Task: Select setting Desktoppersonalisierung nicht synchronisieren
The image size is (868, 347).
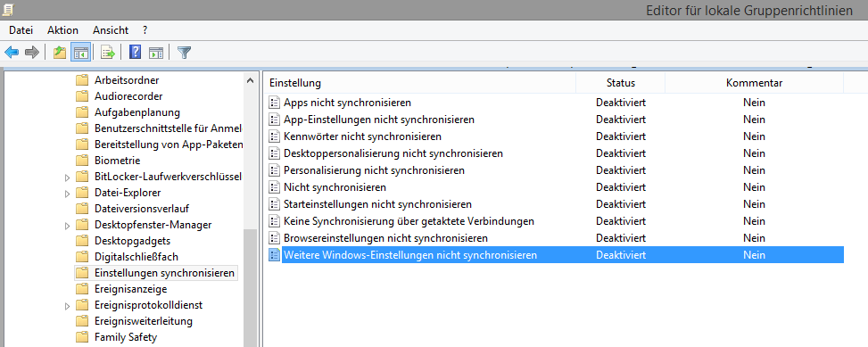Action: click(x=393, y=153)
